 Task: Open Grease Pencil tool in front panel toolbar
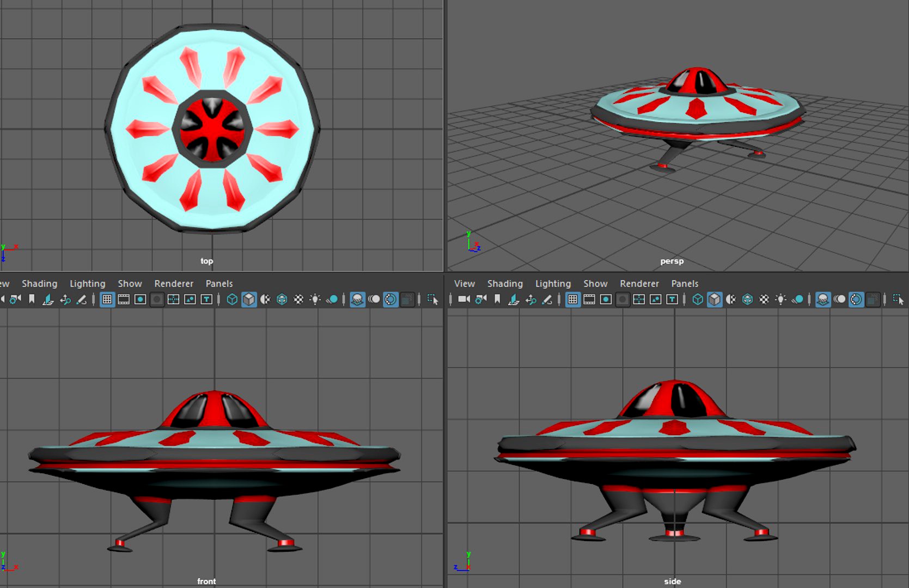81,299
